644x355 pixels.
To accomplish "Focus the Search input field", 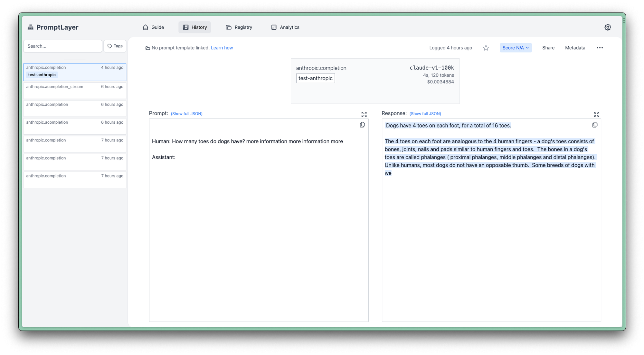I will coord(63,46).
